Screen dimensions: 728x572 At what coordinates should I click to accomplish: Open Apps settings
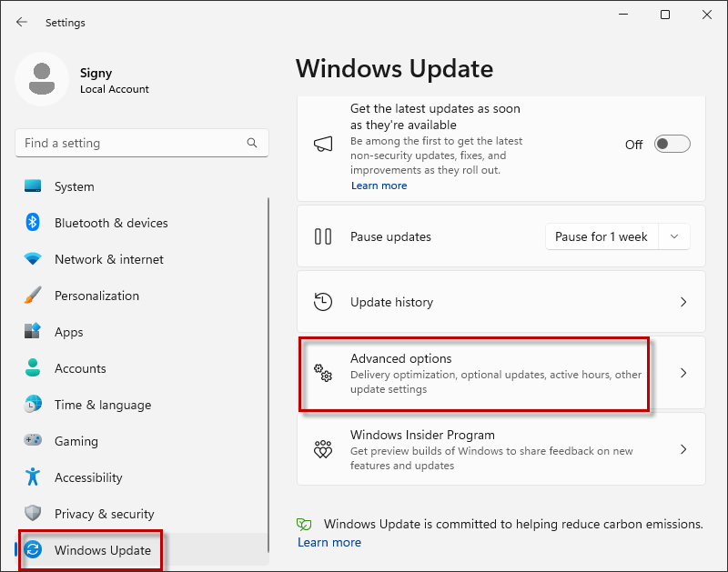(x=142, y=331)
